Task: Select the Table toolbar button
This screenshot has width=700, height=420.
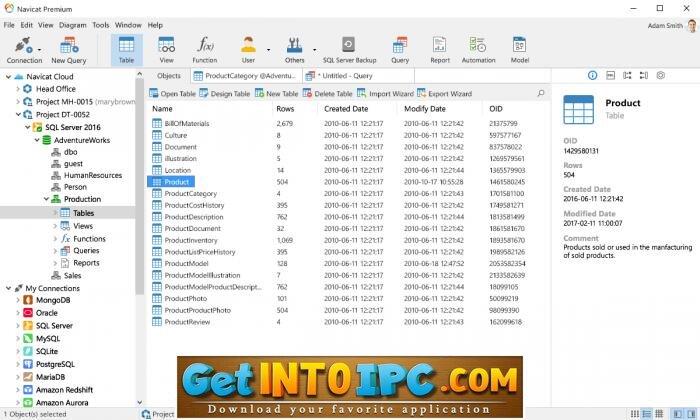Action: tap(126, 50)
